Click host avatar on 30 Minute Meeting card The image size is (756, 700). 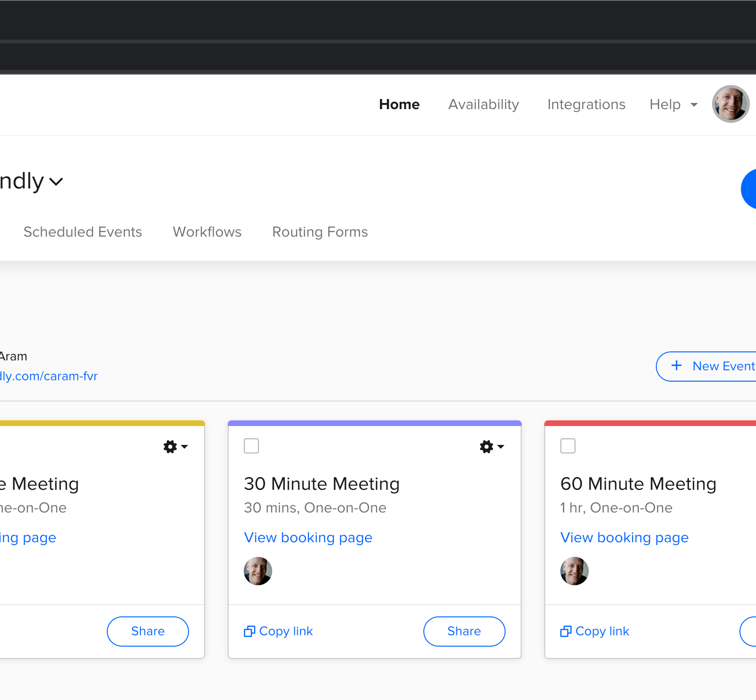(258, 571)
